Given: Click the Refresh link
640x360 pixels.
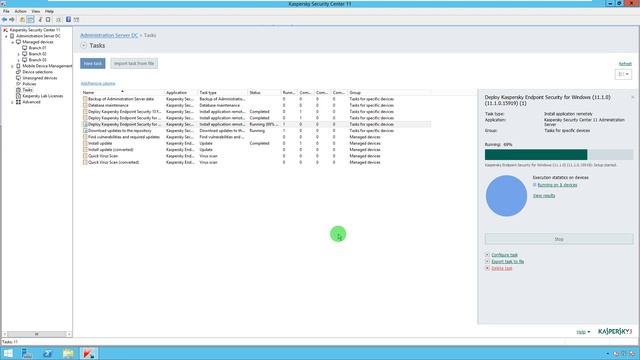Looking at the screenshot, I should pyautogui.click(x=625, y=64).
